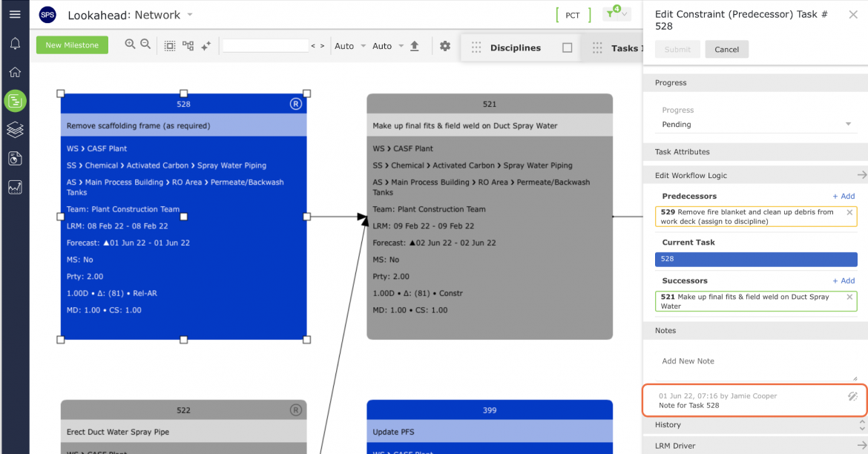Open the Task Attributes section
Screen dimensions: 868x454
(755, 151)
